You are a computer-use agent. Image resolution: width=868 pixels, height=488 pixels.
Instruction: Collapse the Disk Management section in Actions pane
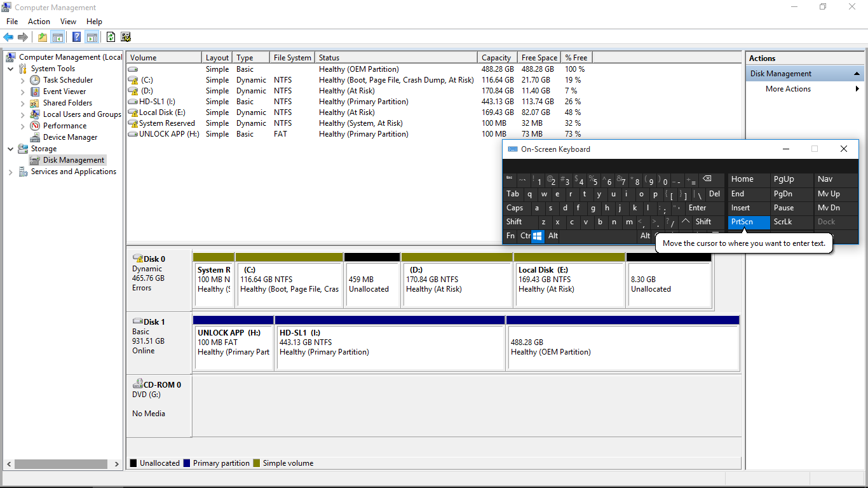pyautogui.click(x=857, y=74)
